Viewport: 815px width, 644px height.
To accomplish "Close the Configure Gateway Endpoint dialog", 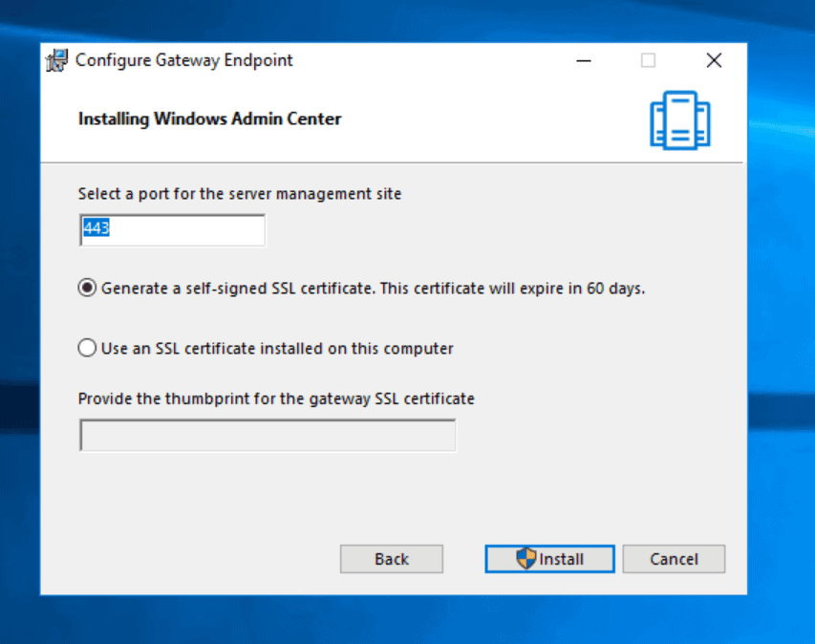I will pyautogui.click(x=713, y=60).
